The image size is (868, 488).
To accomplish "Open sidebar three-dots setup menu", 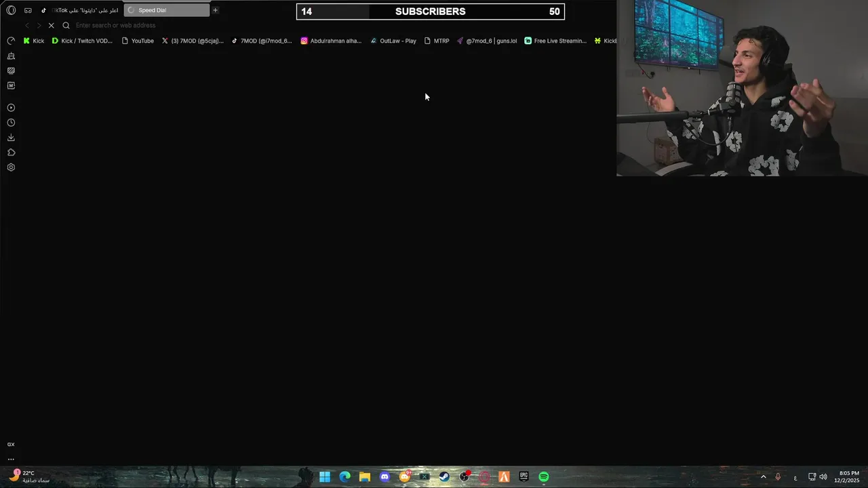I will (11, 459).
